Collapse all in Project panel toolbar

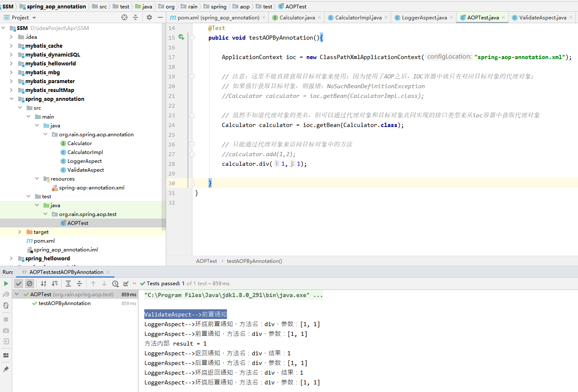[x=135, y=17]
